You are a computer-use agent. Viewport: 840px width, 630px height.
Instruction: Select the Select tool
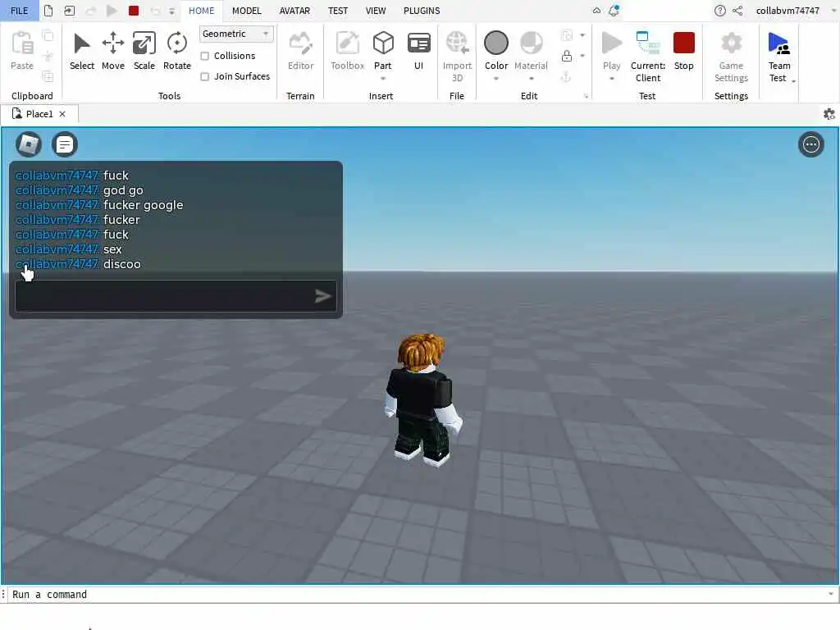81,52
